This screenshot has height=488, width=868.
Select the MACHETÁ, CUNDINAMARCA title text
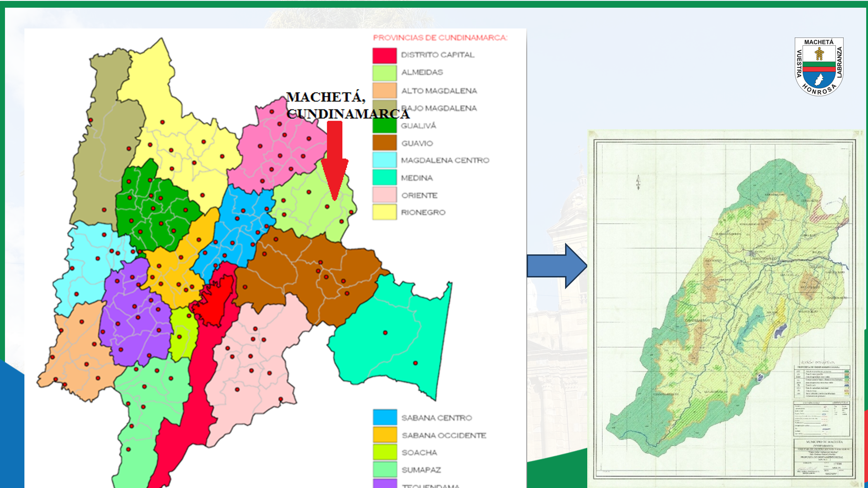347,105
